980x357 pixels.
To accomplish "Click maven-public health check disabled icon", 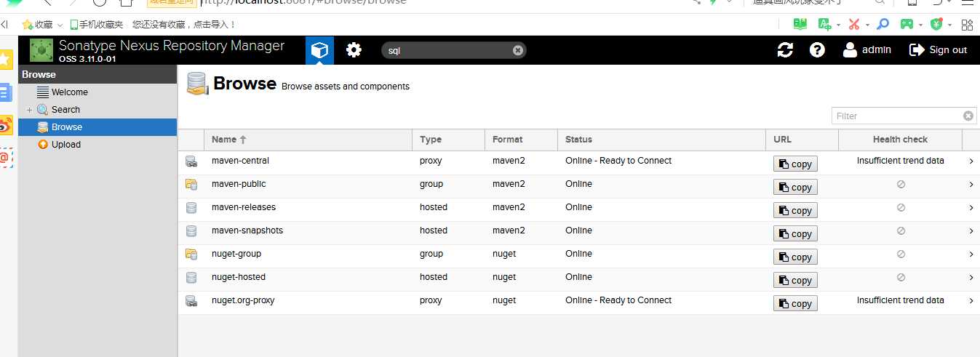I will (x=901, y=185).
